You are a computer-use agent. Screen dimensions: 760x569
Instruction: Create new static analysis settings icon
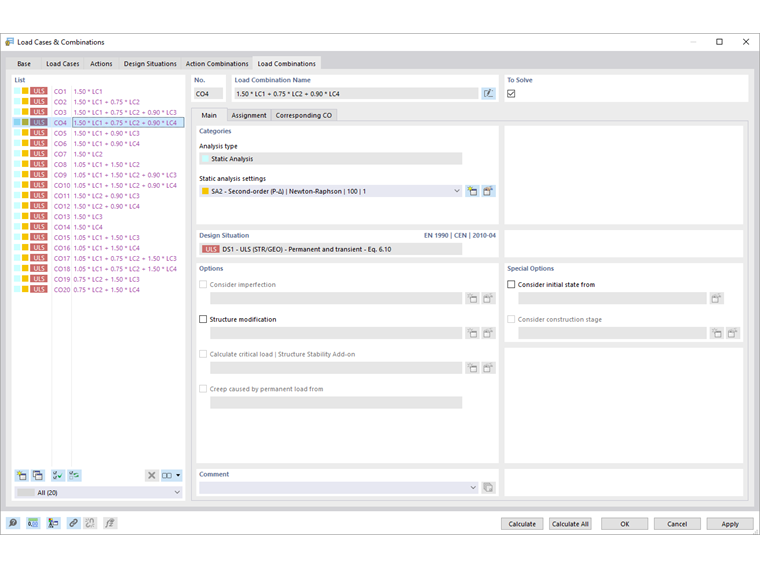point(472,191)
